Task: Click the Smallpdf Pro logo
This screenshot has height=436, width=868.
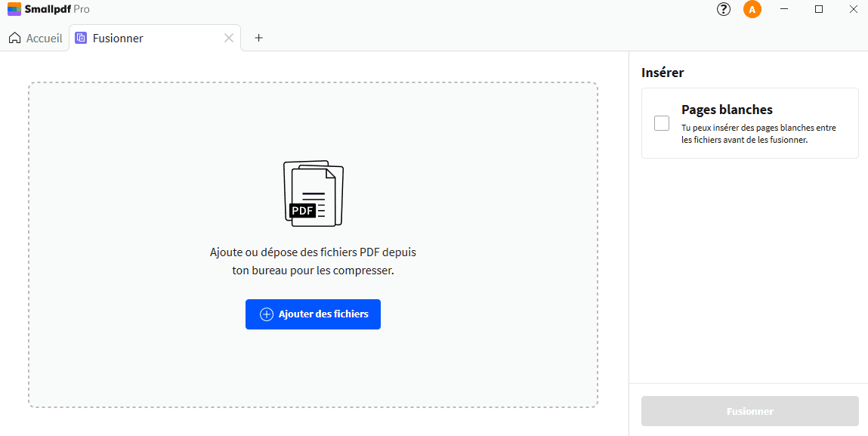Action: 48,9
